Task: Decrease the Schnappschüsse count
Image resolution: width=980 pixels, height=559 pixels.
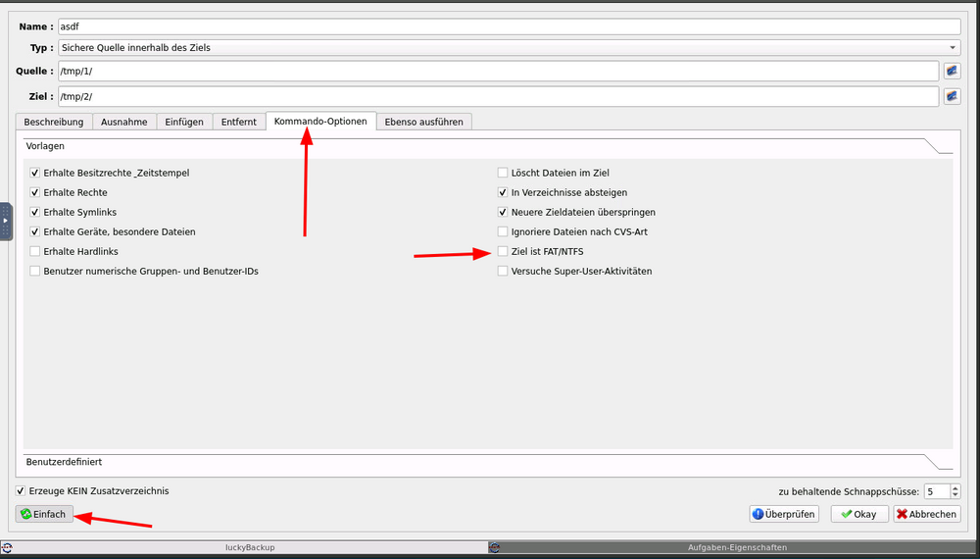Action: point(955,496)
